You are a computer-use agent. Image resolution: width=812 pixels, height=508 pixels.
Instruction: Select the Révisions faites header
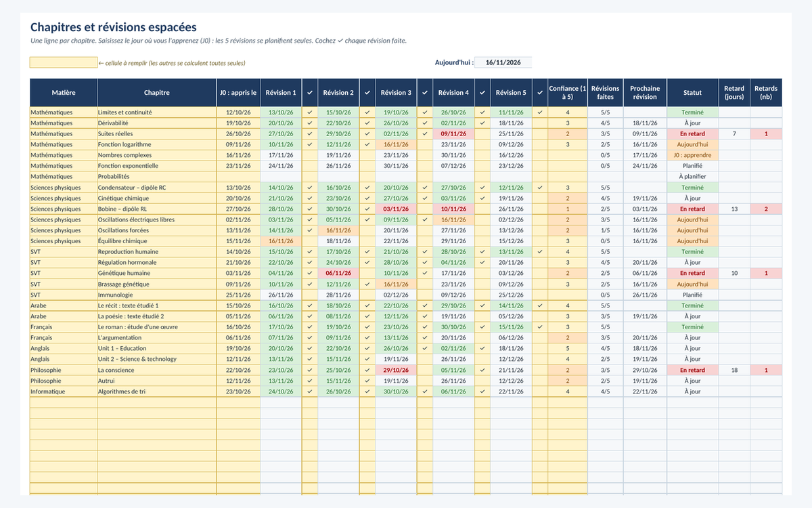pos(605,93)
